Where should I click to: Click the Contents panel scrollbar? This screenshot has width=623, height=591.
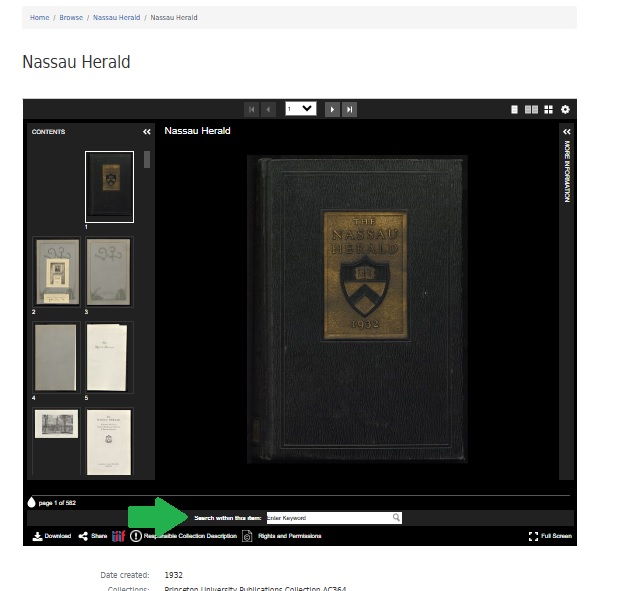147,159
